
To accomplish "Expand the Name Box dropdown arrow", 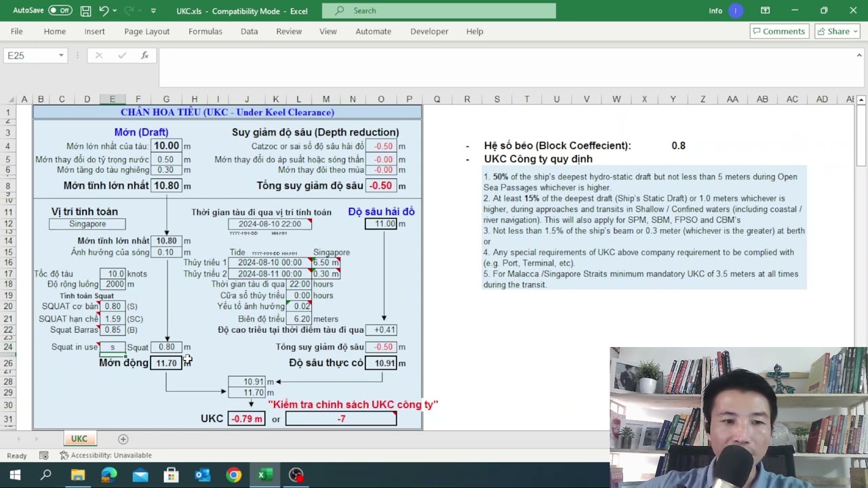I will click(61, 56).
